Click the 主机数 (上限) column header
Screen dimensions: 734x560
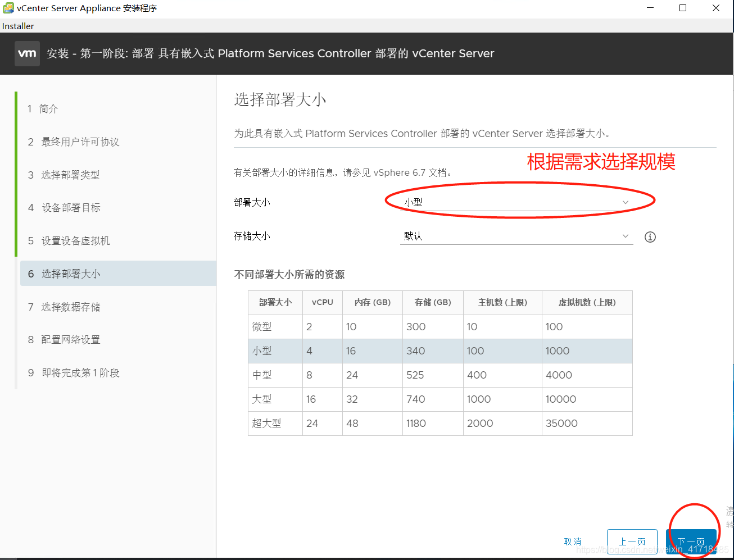pyautogui.click(x=502, y=302)
